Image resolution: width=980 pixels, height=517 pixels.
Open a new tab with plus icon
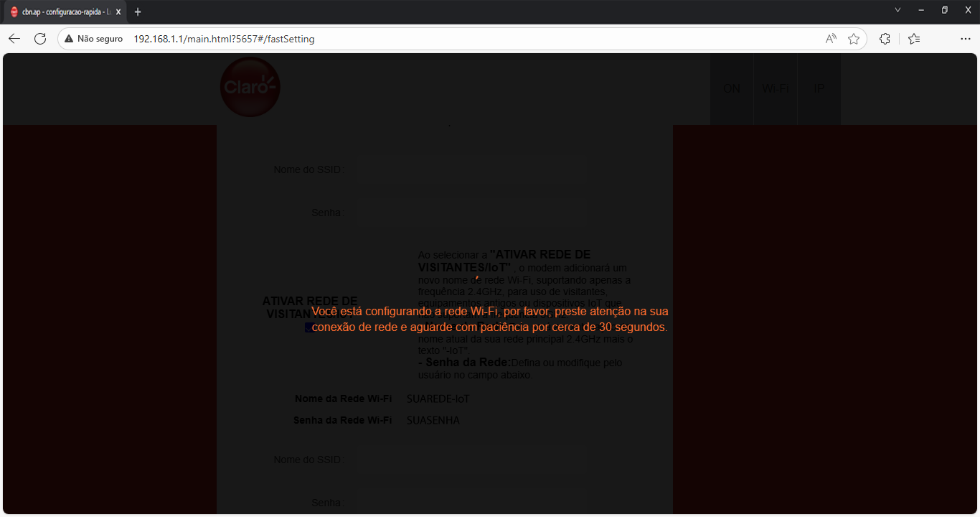pos(138,11)
